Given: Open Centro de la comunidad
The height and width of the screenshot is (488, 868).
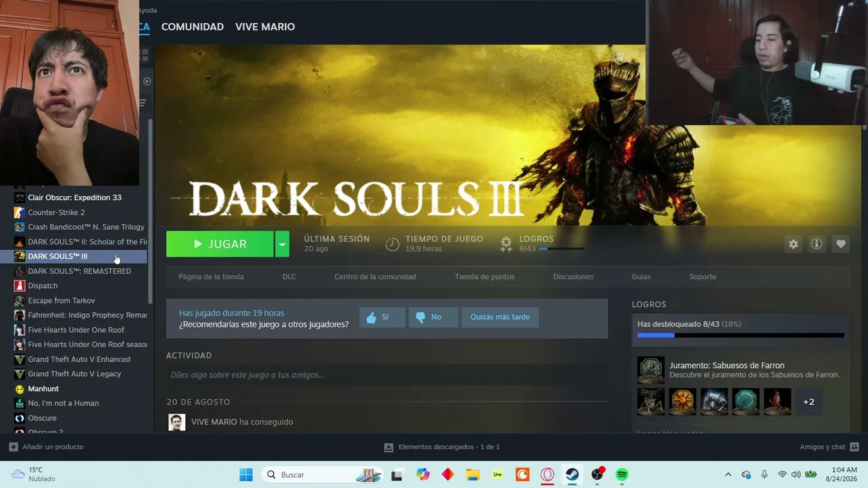Looking at the screenshot, I should pos(375,277).
